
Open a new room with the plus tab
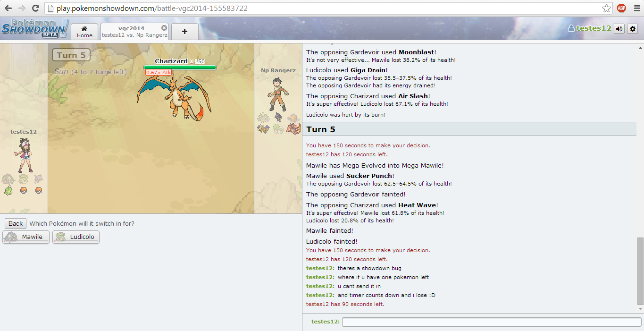(x=184, y=32)
